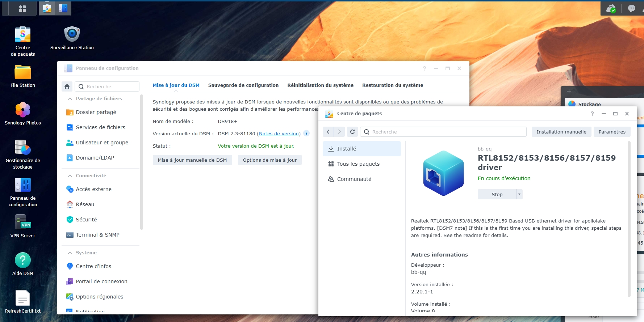Open Aide DSM help icon
Screen dimensions: 644x322
(x=23, y=260)
